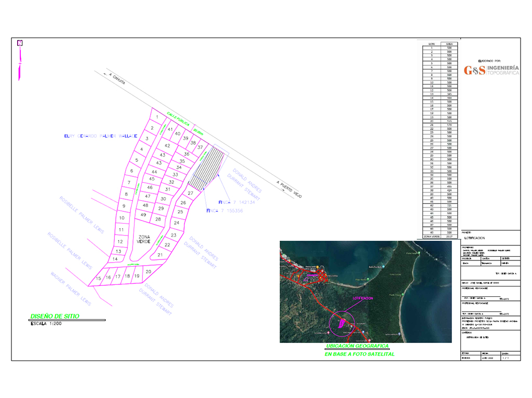Click lot 14 label on site plan
Image resolution: width=532 pixels, height=398 pixels.
pyautogui.click(x=115, y=259)
